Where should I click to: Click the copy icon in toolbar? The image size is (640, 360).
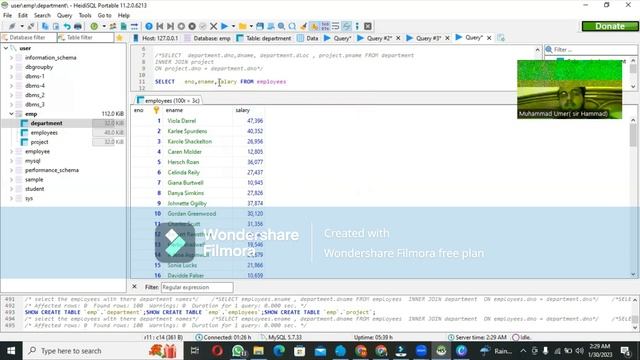(45, 26)
